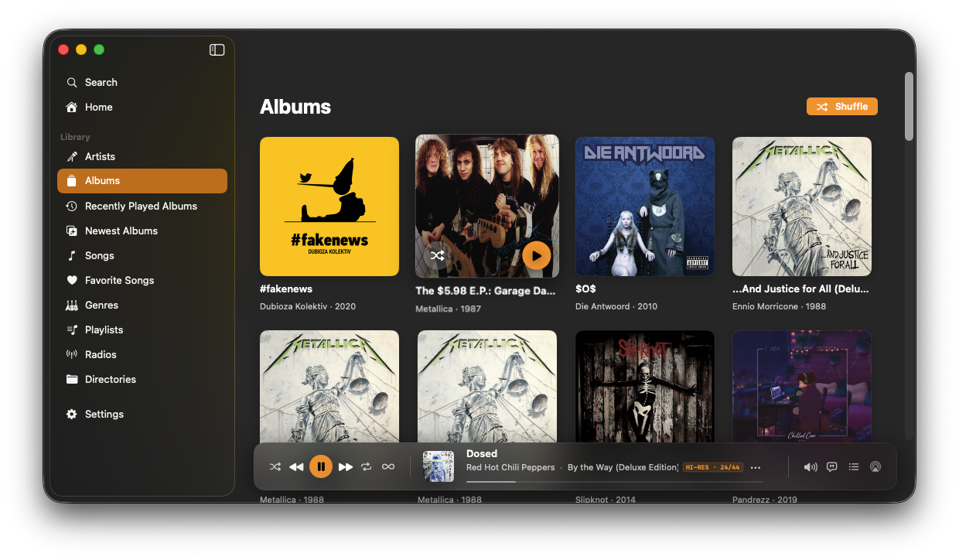This screenshot has height=560, width=959.
Task: Mute audio with the volume icon
Action: point(810,466)
